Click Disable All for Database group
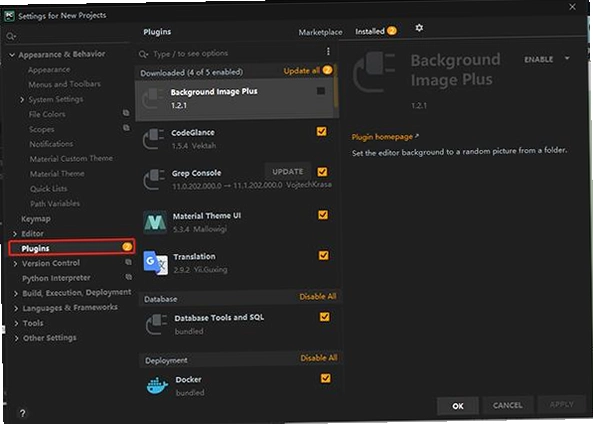The width and height of the screenshot is (593, 424). (318, 297)
